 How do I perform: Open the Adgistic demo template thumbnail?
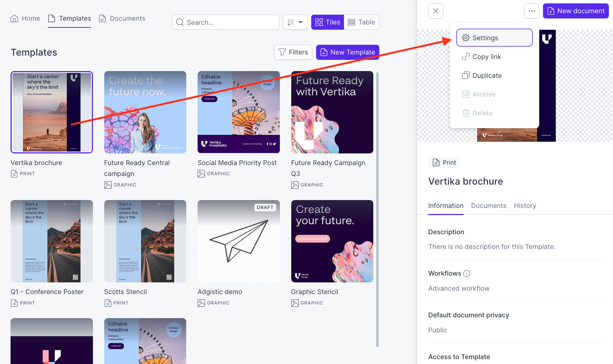[x=239, y=241]
